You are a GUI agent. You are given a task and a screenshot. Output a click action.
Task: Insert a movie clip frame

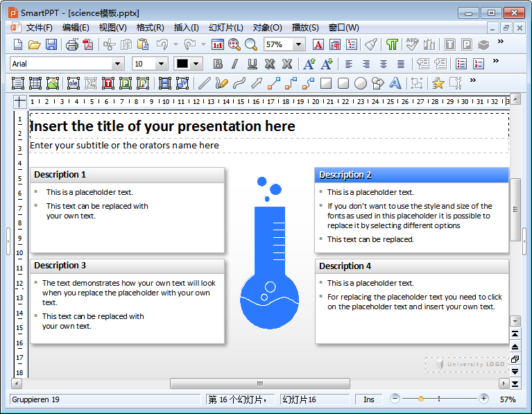pyautogui.click(x=165, y=83)
